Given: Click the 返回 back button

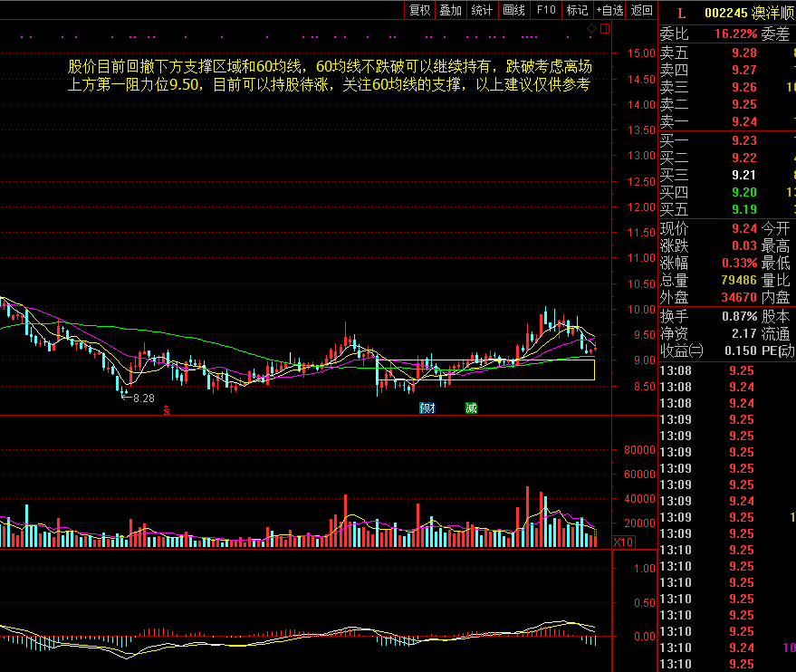Looking at the screenshot, I should pyautogui.click(x=642, y=10).
